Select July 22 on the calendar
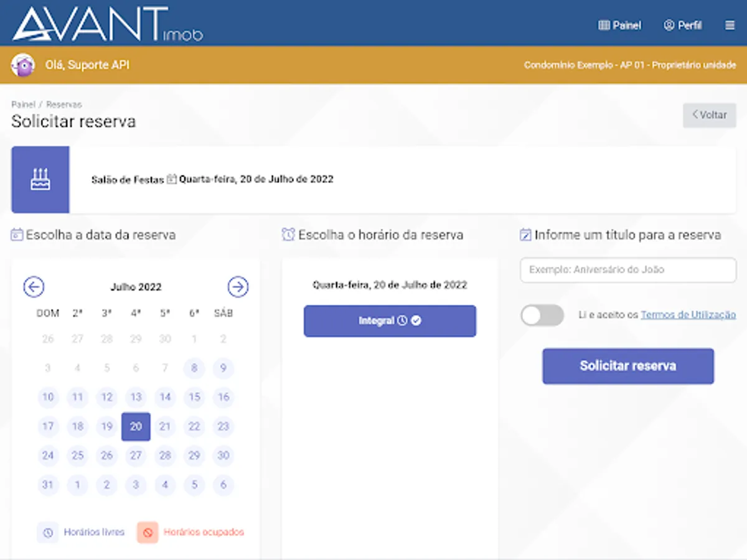Screen dimensions: 747x560 (194, 426)
